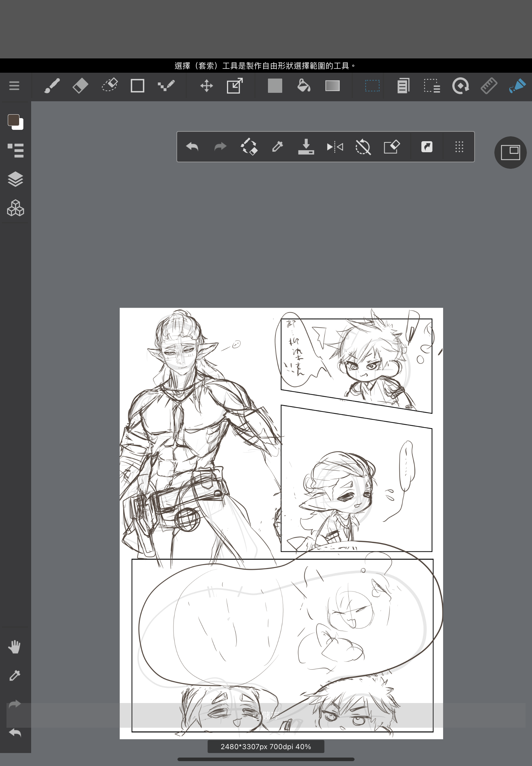This screenshot has width=532, height=766.
Task: Open the foreground color swatch
Action: tap(14, 120)
